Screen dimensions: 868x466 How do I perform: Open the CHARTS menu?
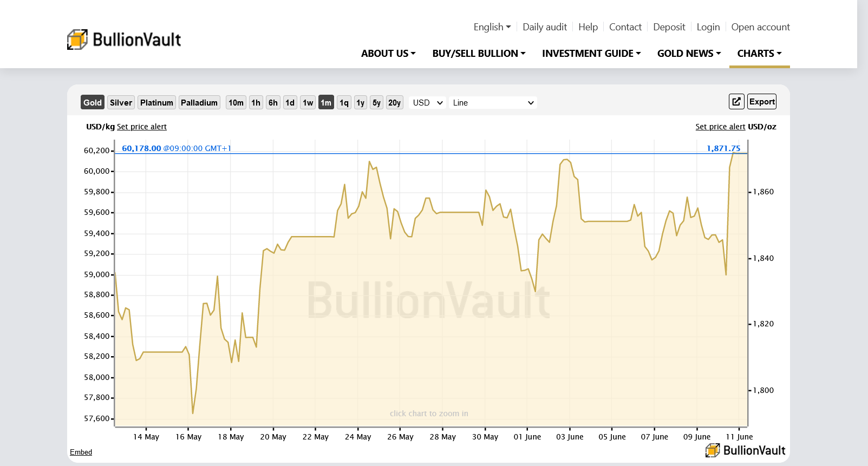pos(759,54)
